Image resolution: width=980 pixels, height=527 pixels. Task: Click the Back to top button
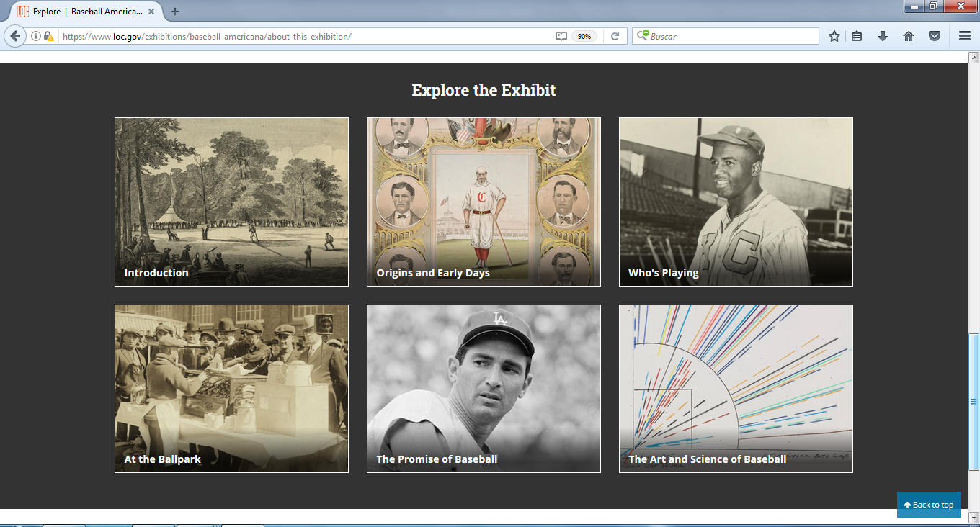(x=928, y=505)
